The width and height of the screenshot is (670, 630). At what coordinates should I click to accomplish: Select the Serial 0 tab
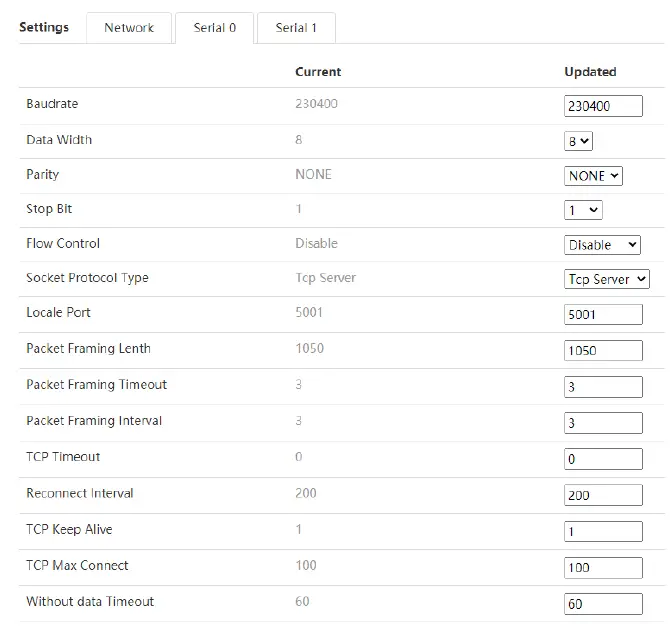point(214,28)
